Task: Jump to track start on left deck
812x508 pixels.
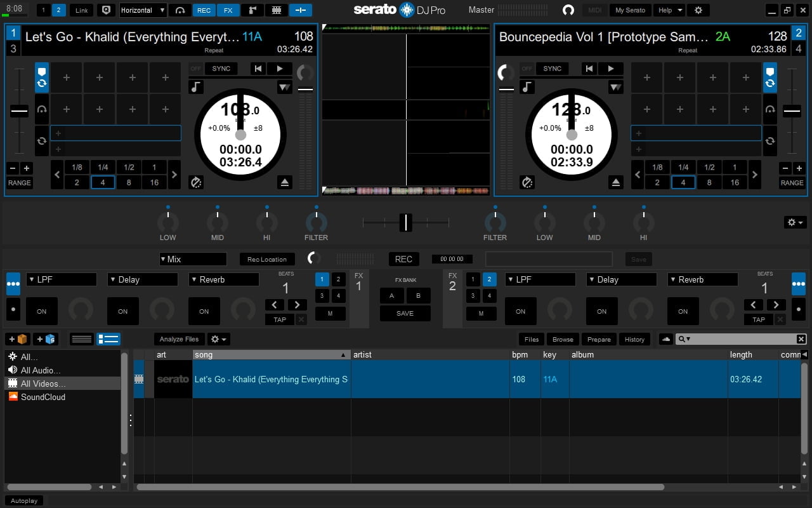Action: (x=257, y=69)
